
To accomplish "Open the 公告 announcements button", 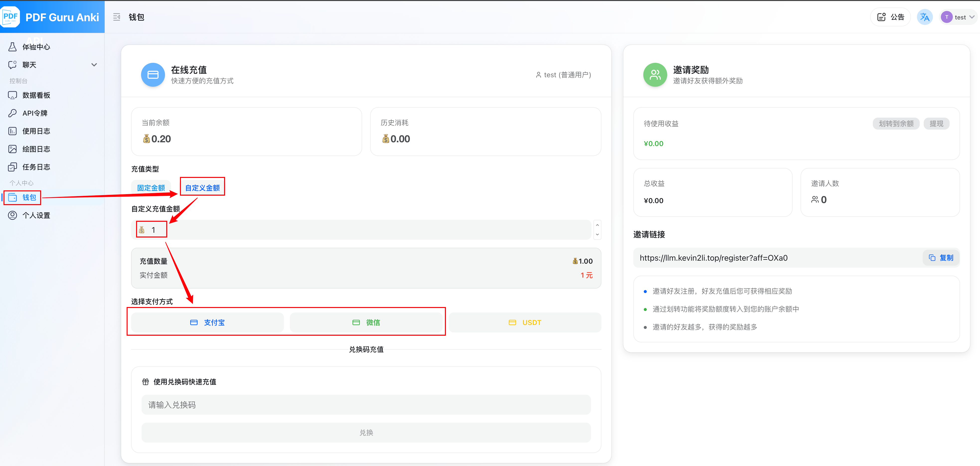I will (x=890, y=17).
